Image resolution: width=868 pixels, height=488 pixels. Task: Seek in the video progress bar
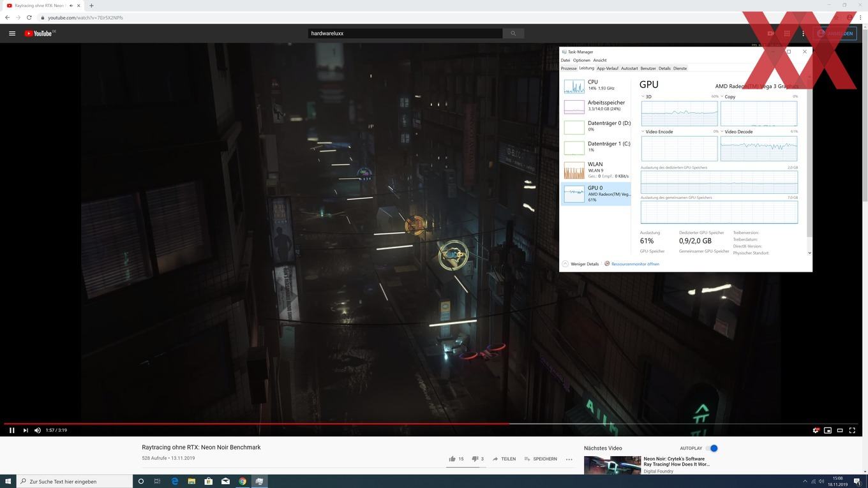pyautogui.click(x=431, y=423)
